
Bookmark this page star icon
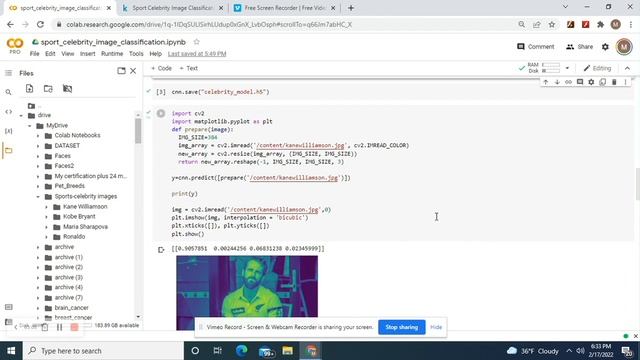(552, 24)
